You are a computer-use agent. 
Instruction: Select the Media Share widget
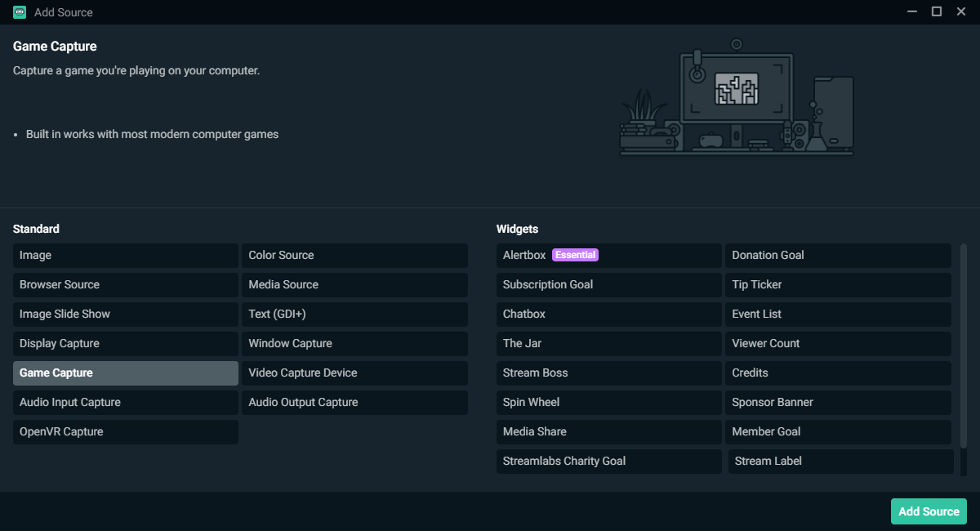609,432
